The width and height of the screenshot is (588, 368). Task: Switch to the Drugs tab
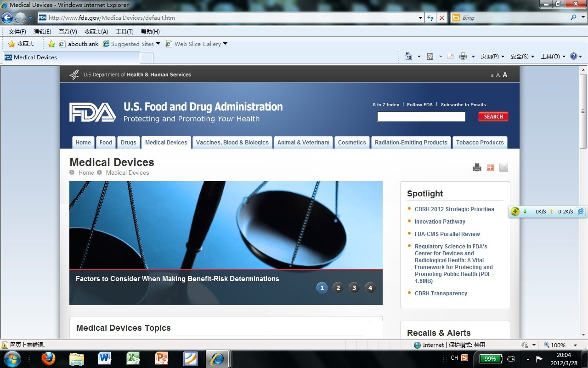pos(129,142)
